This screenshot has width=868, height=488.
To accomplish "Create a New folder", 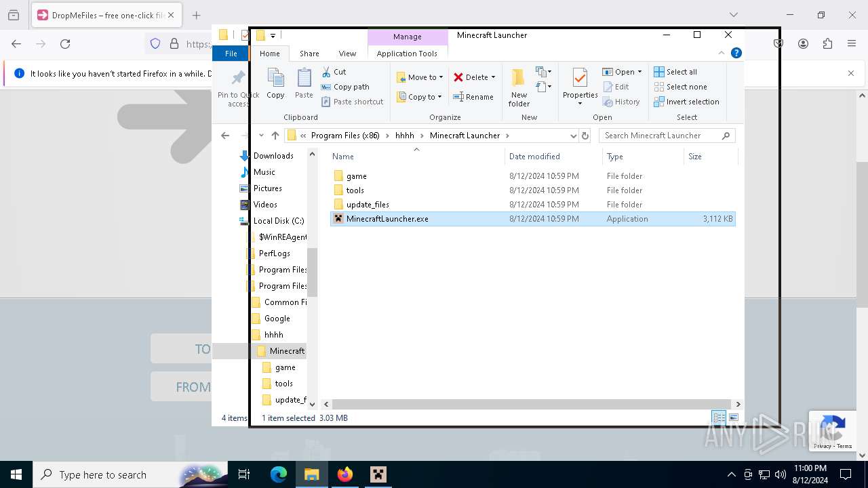I will [x=519, y=87].
